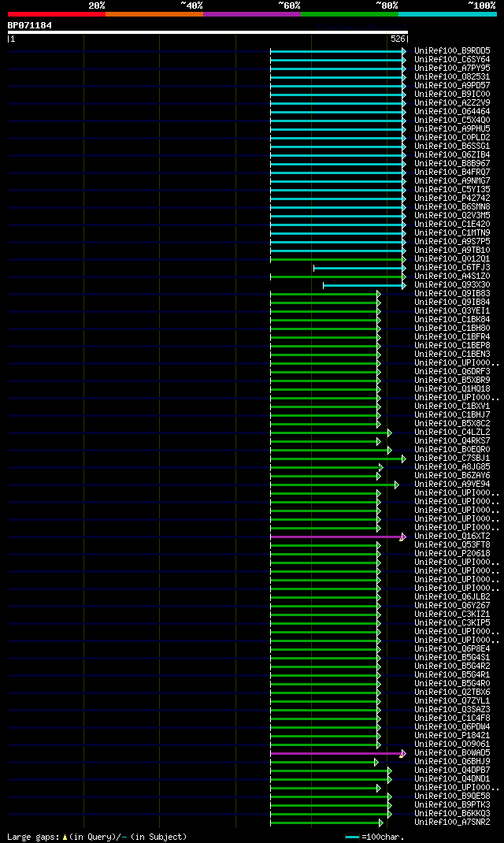The height and width of the screenshot is (843, 504).
Task: Select hit label UniRef100_A2Z2V9
Action: tap(452, 102)
